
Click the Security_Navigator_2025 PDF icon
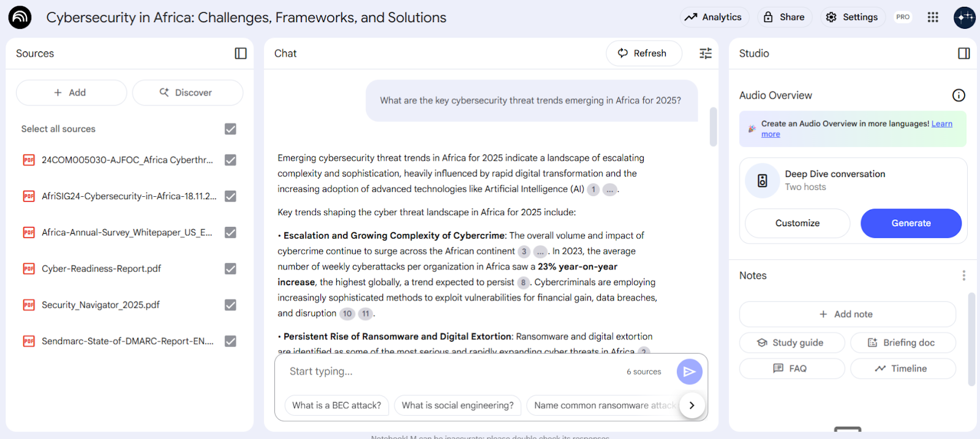[29, 305]
